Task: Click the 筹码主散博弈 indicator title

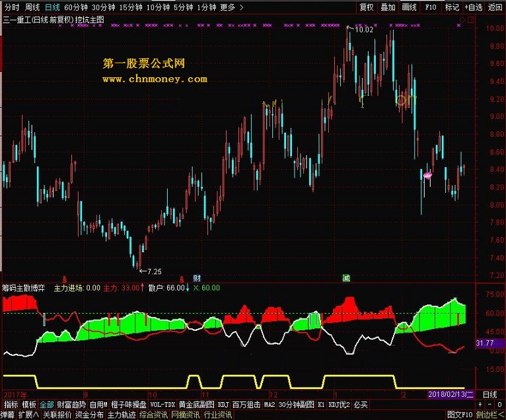Action: click(x=24, y=288)
